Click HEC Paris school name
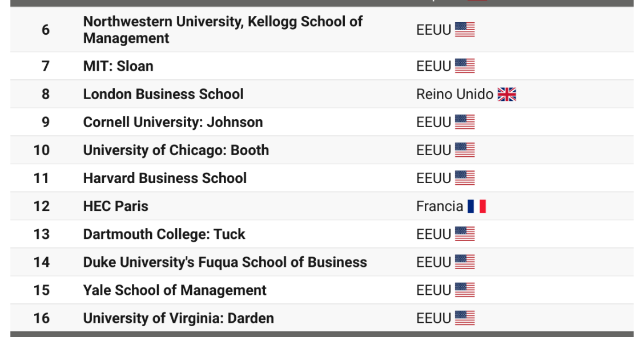Image resolution: width=644 pixels, height=337 pixels. 115,206
